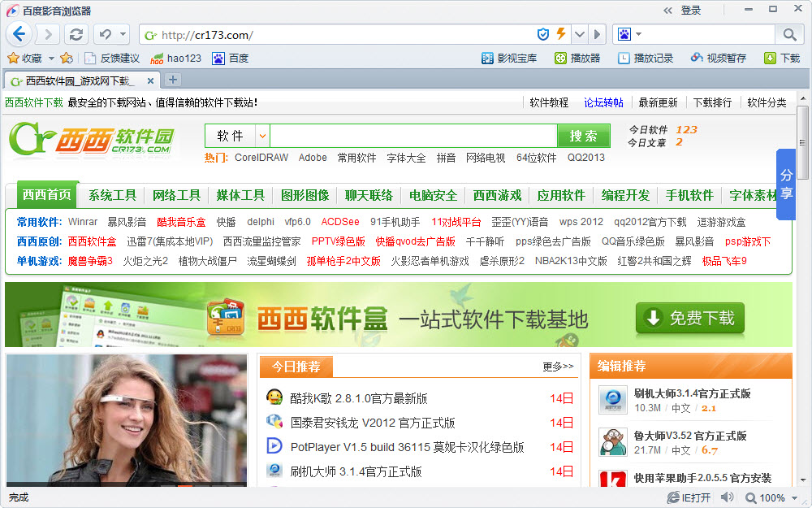
Task: Open the 论坛转帖 top link
Action: (x=603, y=102)
